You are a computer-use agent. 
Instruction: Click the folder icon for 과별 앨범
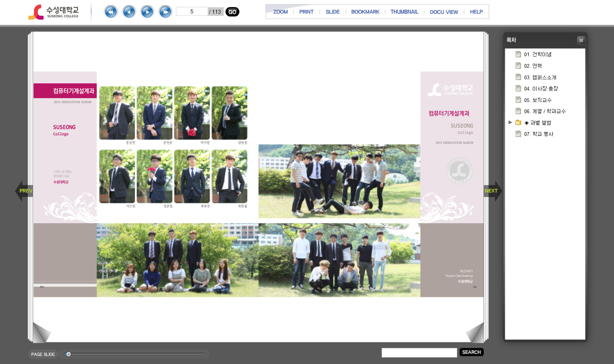pyautogui.click(x=518, y=122)
